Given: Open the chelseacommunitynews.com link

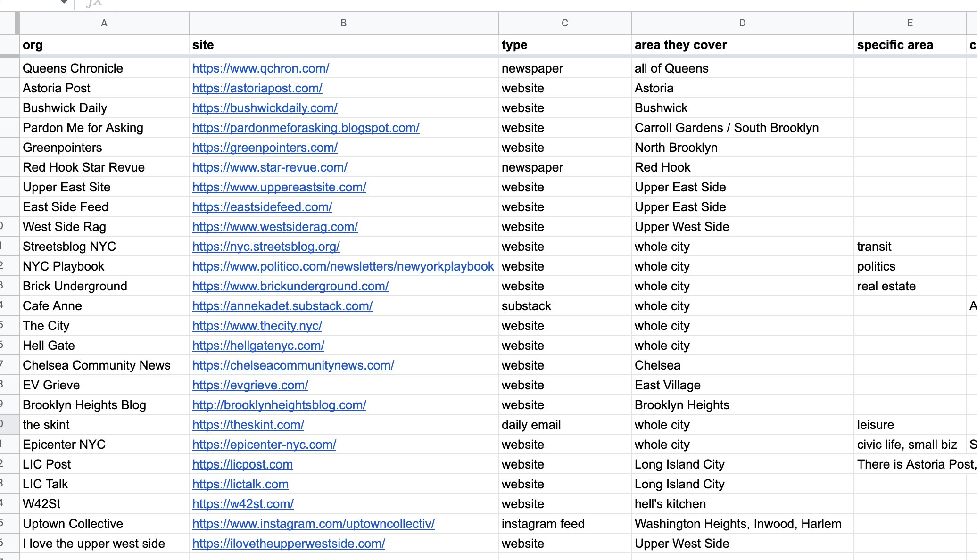Looking at the screenshot, I should tap(293, 365).
